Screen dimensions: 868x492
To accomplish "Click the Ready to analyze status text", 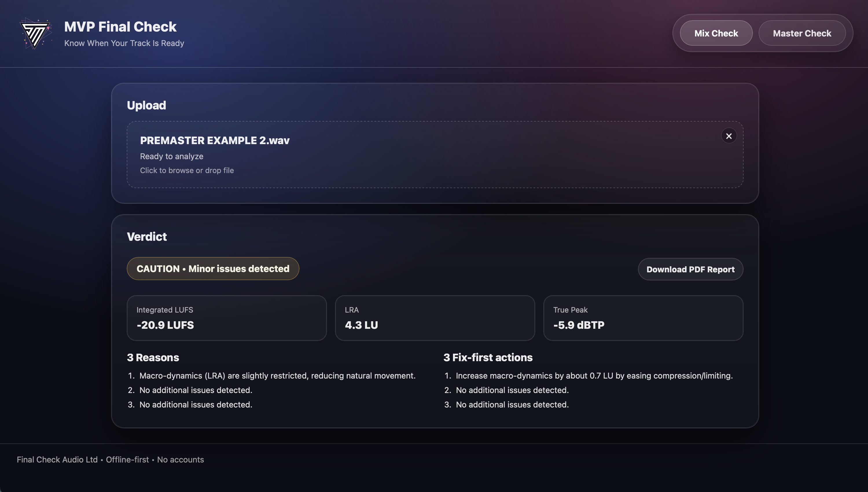I will click(x=172, y=157).
